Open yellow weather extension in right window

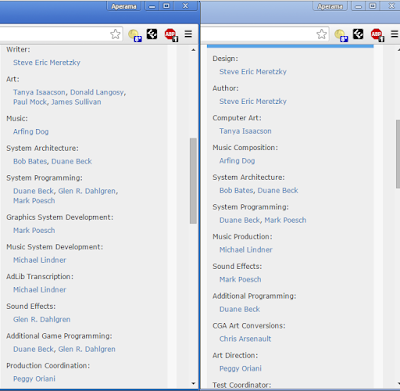tap(341, 35)
